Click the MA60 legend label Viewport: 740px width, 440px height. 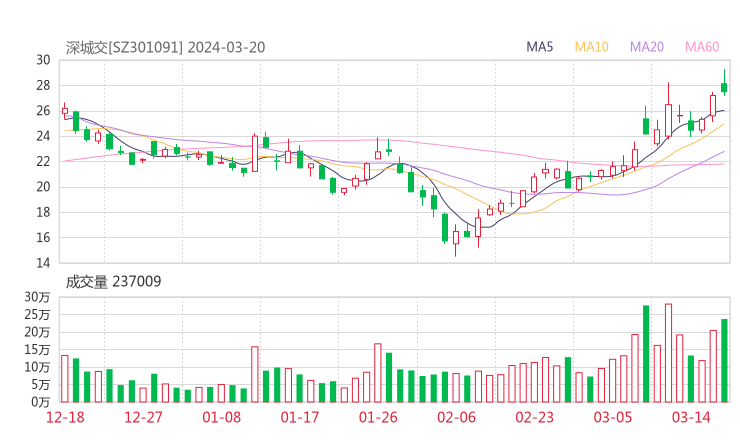702,47
